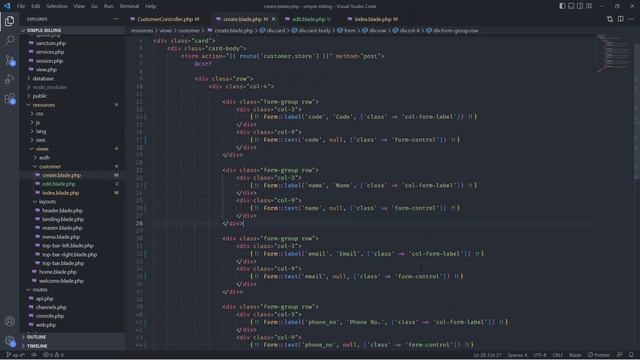The height and width of the screenshot is (360, 640).
Task: Click the CRLF end of line selector
Action: click(x=557, y=355)
